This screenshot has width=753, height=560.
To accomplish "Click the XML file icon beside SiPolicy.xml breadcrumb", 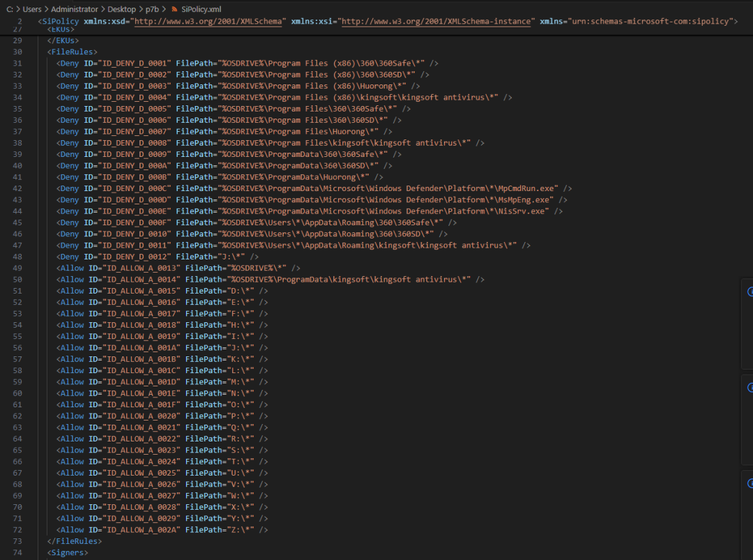I will [175, 9].
